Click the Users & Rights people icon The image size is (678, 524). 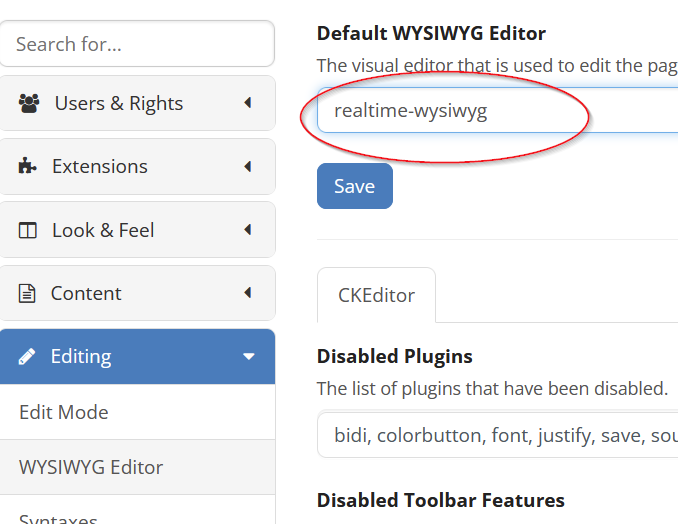point(29,103)
